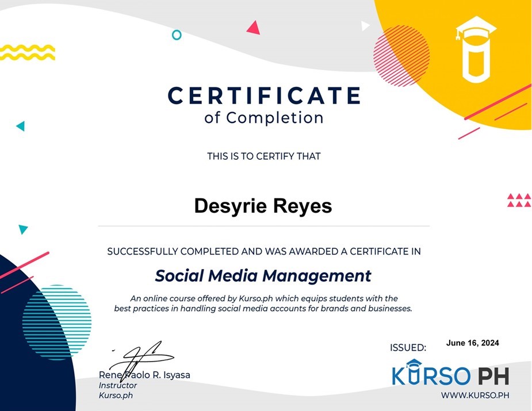Click the CERTIFICATE heading
This screenshot has width=532, height=411.
[265, 95]
